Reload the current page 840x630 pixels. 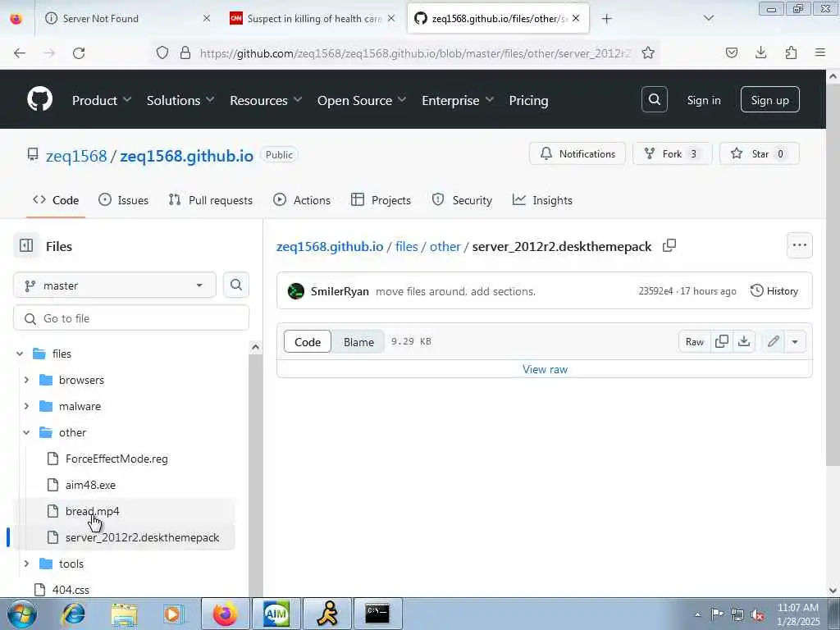[x=79, y=53]
